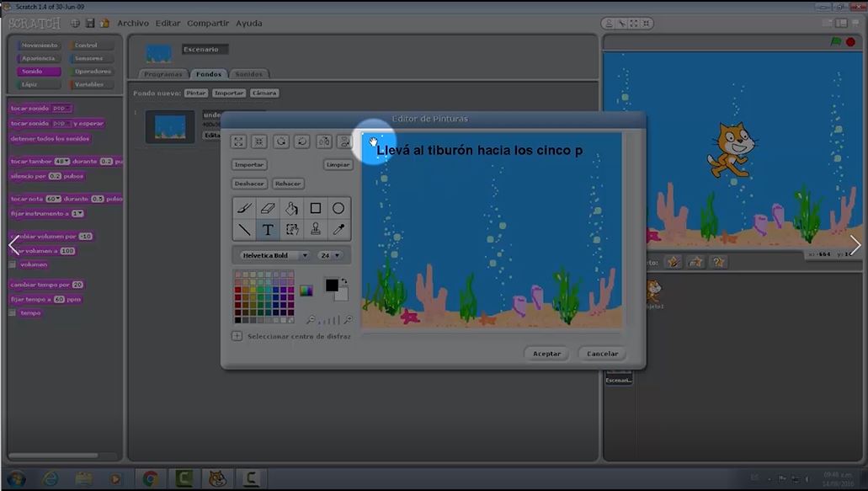Toggle the tempo reporter checkbox

click(12, 312)
